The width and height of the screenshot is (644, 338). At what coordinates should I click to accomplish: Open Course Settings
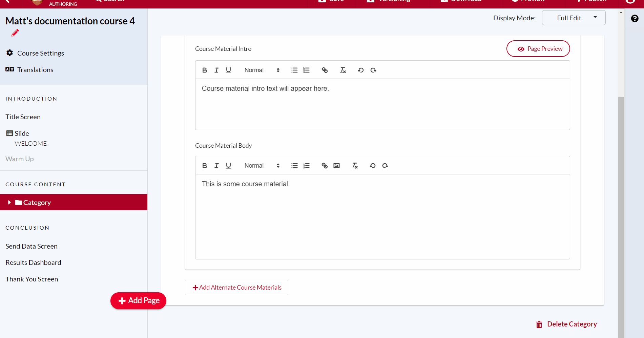click(41, 53)
